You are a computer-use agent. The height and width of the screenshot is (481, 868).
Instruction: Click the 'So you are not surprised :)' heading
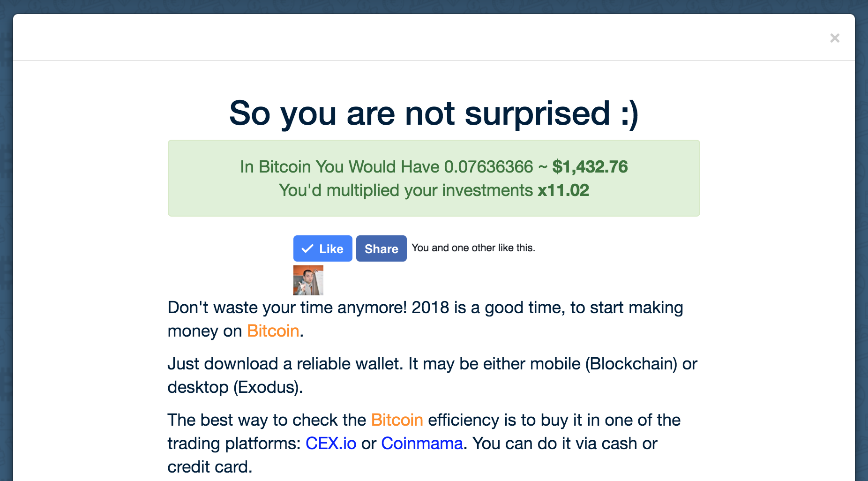point(434,113)
